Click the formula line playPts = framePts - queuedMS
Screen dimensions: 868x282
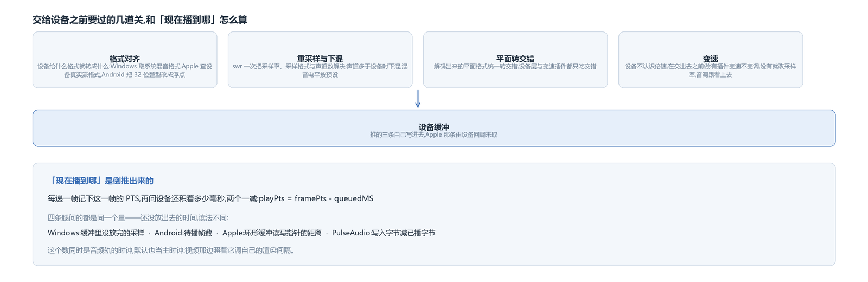point(210,198)
